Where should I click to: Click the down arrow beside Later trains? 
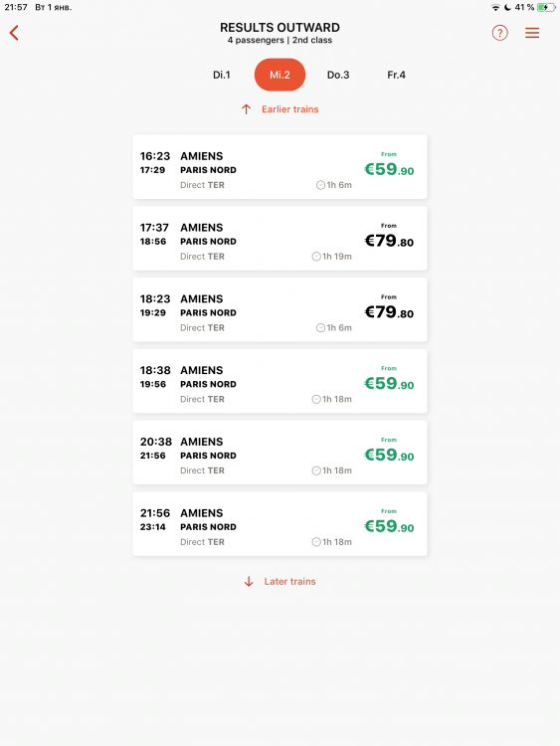click(x=249, y=582)
